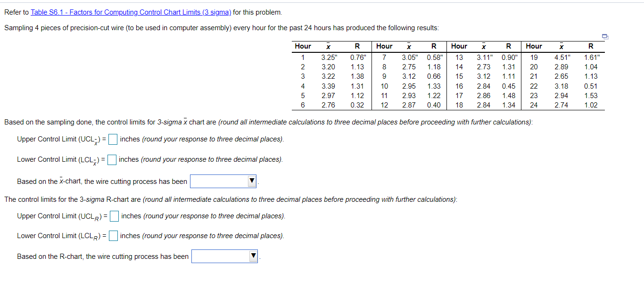
Task: Click the LCL-x answer input box
Action: pyautogui.click(x=112, y=159)
